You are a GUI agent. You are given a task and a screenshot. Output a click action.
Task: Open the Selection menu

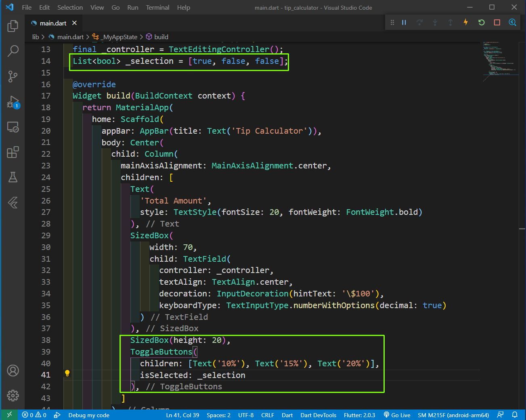(x=70, y=7)
